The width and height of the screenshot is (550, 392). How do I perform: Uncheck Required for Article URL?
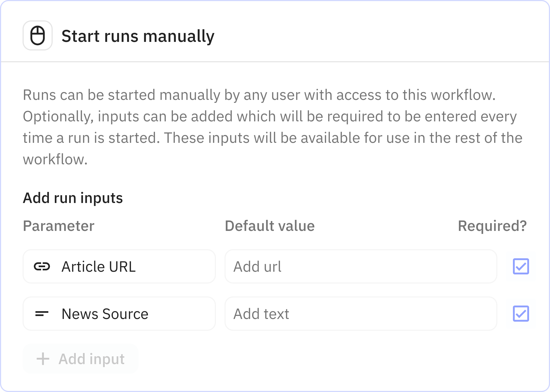pyautogui.click(x=521, y=266)
